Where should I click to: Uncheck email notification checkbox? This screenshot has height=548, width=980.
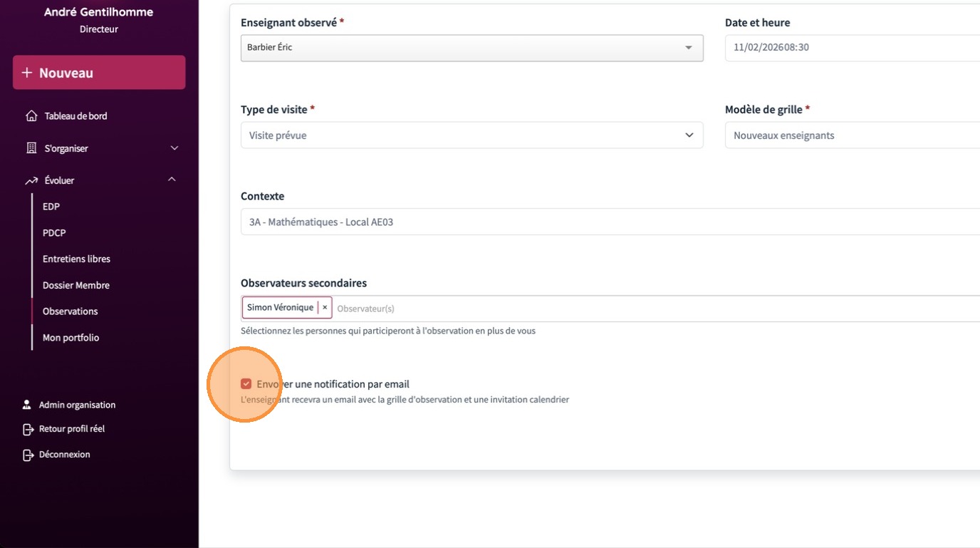click(x=246, y=384)
